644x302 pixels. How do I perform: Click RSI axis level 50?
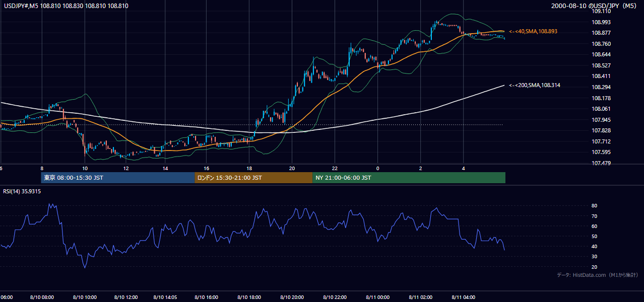(x=595, y=237)
